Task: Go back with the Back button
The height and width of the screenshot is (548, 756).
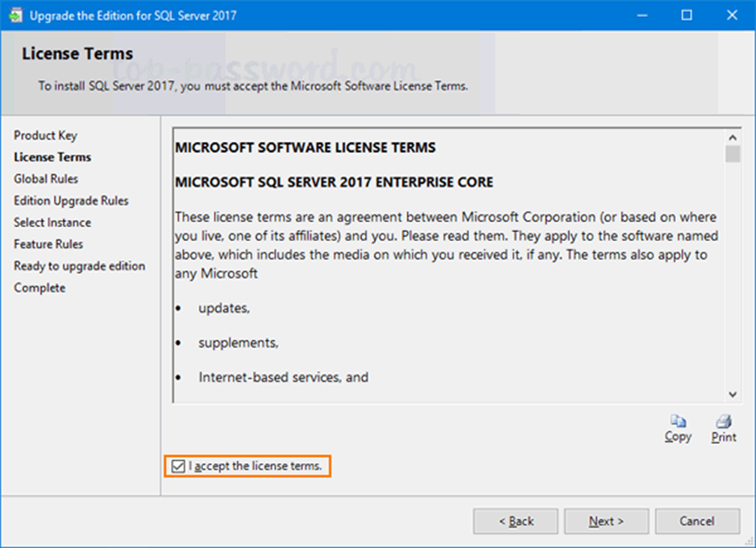Action: pos(515,521)
